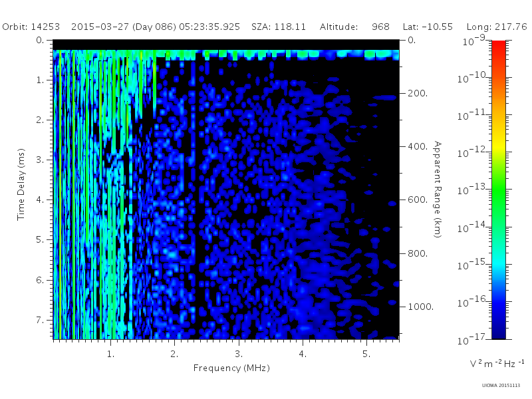Click the Altitude: label in header
The image size is (532, 399).
[x=338, y=27]
